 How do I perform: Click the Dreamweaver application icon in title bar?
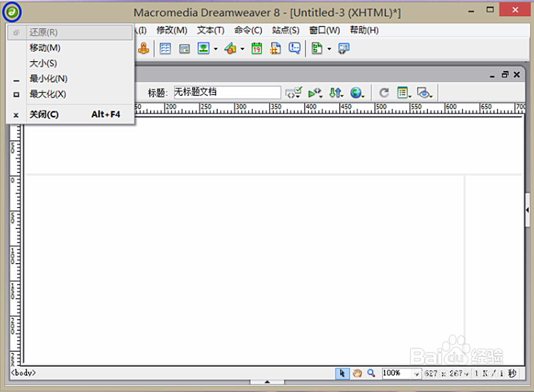pos(12,12)
